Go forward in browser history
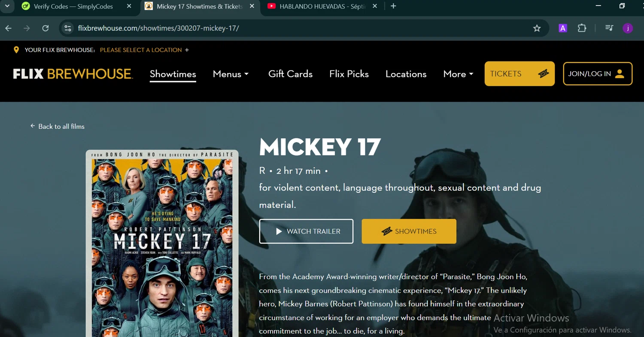 tap(27, 28)
